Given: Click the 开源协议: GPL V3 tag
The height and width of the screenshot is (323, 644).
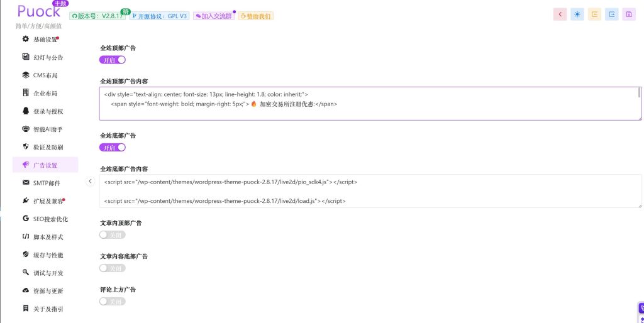Looking at the screenshot, I should [x=159, y=16].
